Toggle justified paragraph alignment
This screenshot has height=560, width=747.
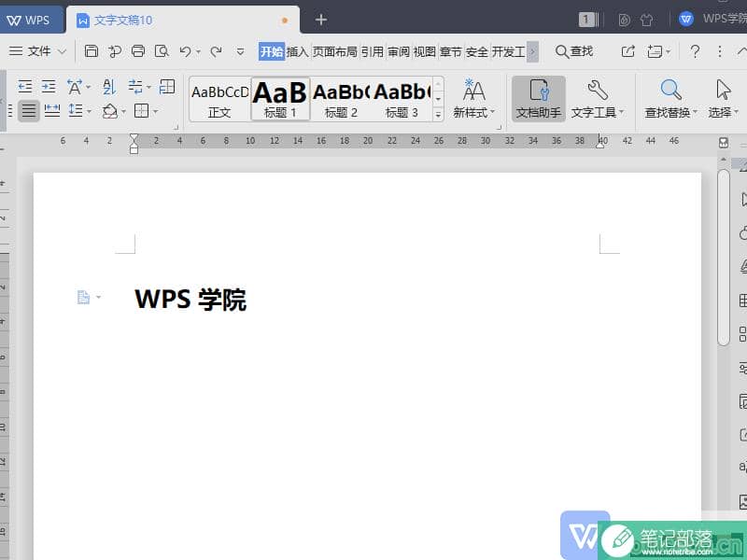pos(29,111)
